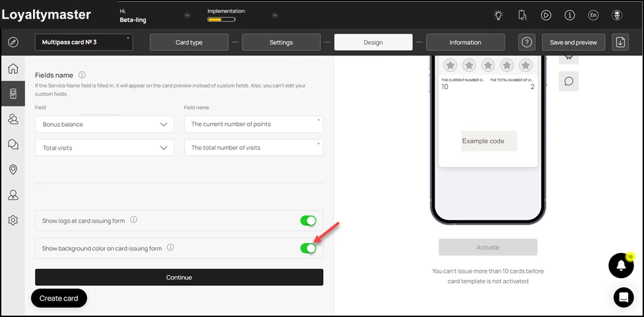Open the Cards sidebar icon
Viewport: 644px width, 317px height.
(x=13, y=94)
